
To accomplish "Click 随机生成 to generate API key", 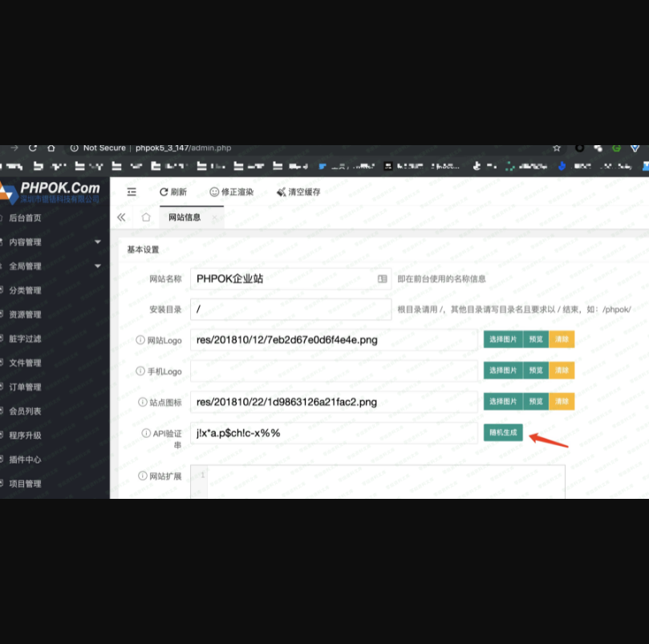I will point(503,432).
